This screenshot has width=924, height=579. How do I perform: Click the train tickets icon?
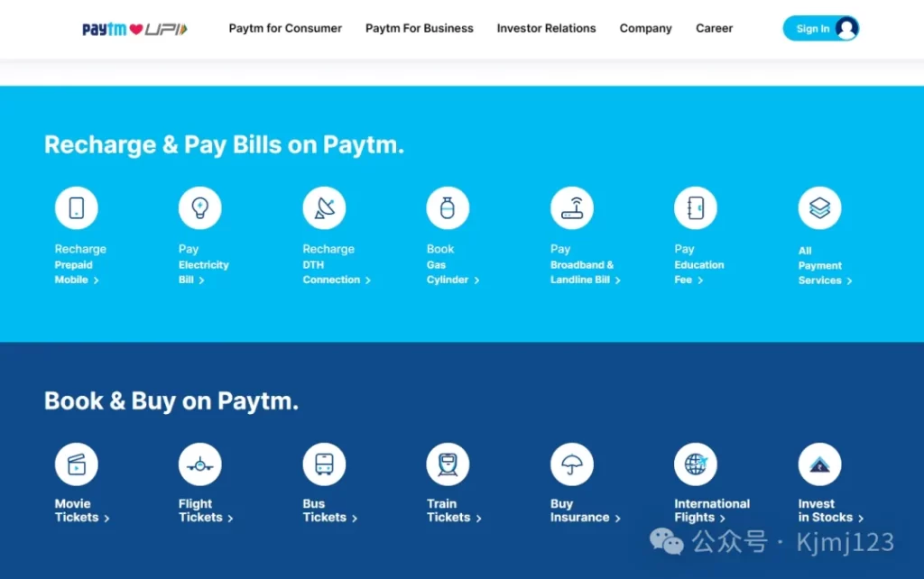tap(448, 464)
